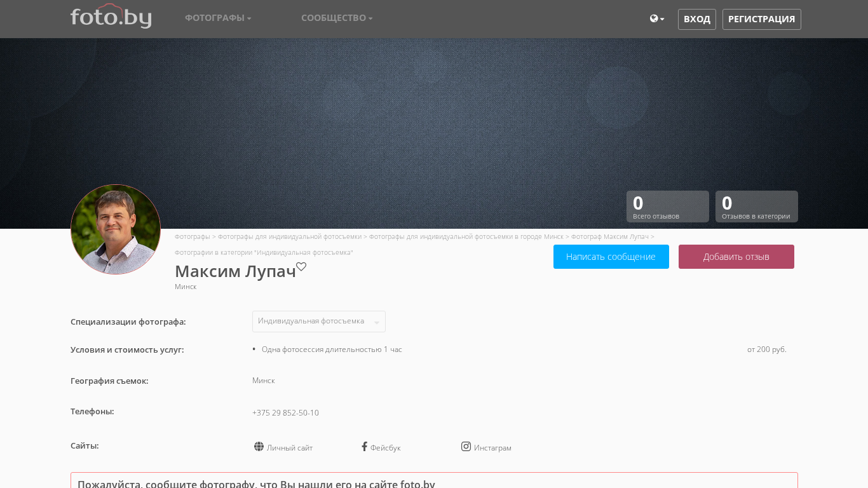Expand the Фотографы menu
This screenshot has height=488, width=868.
pos(218,18)
